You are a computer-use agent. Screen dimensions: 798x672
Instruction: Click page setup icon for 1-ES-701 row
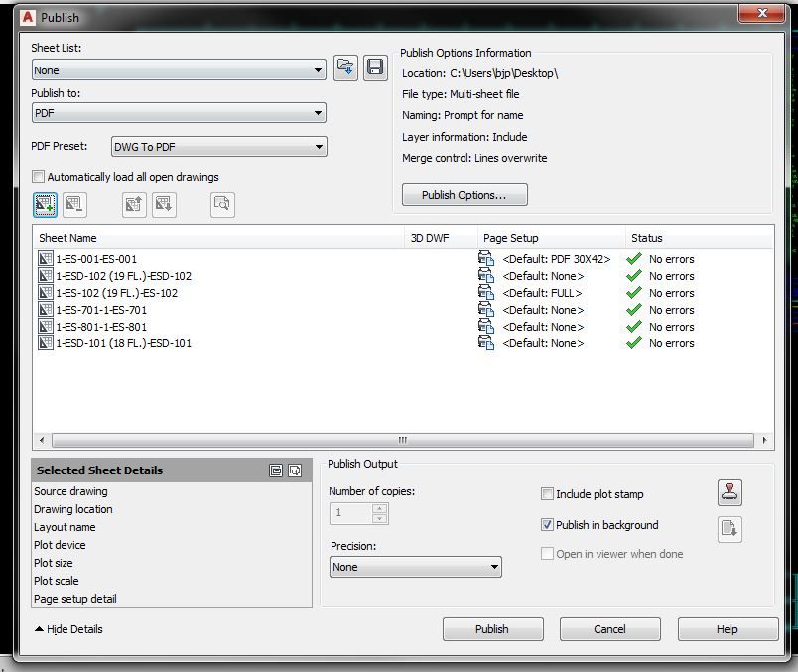click(486, 309)
